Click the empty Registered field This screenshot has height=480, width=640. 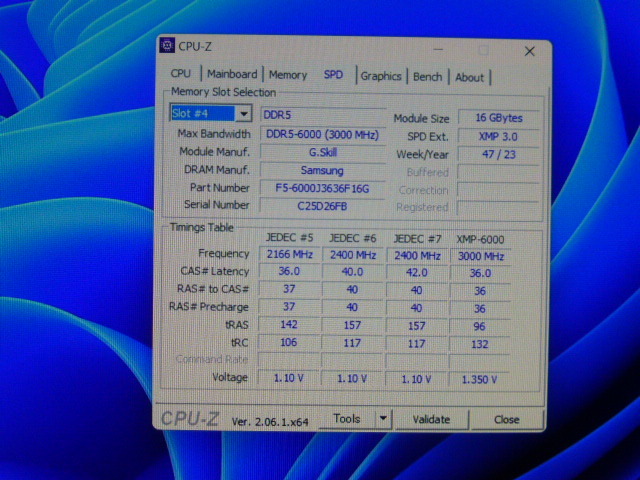click(498, 208)
